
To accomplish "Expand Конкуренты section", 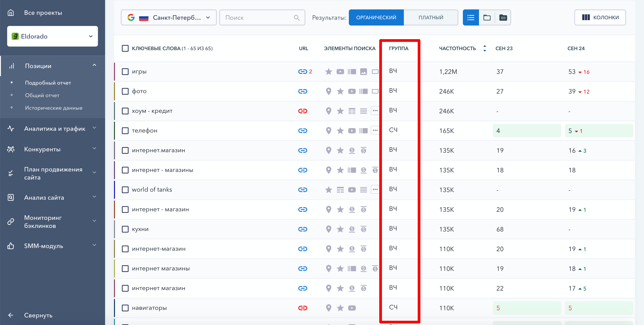I will (x=94, y=149).
